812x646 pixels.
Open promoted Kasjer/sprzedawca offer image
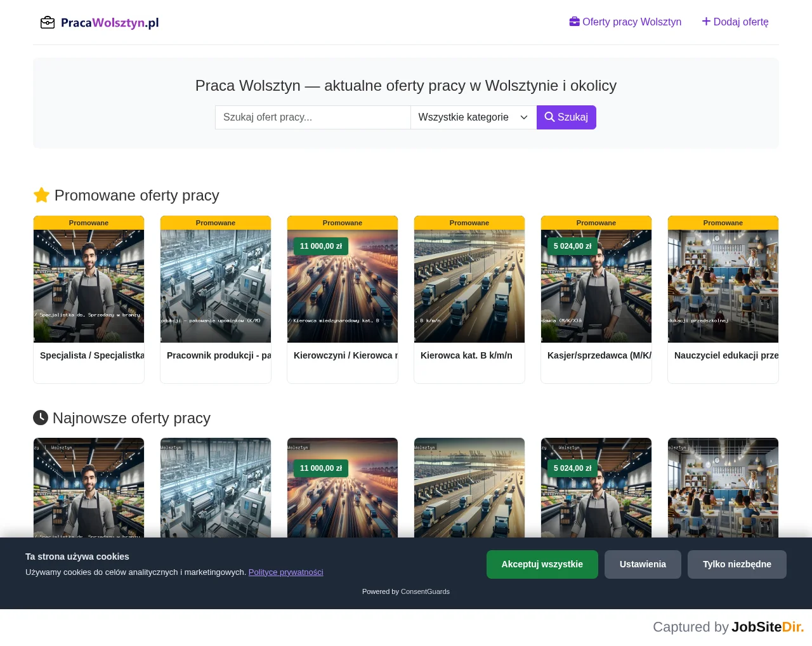tap(596, 286)
